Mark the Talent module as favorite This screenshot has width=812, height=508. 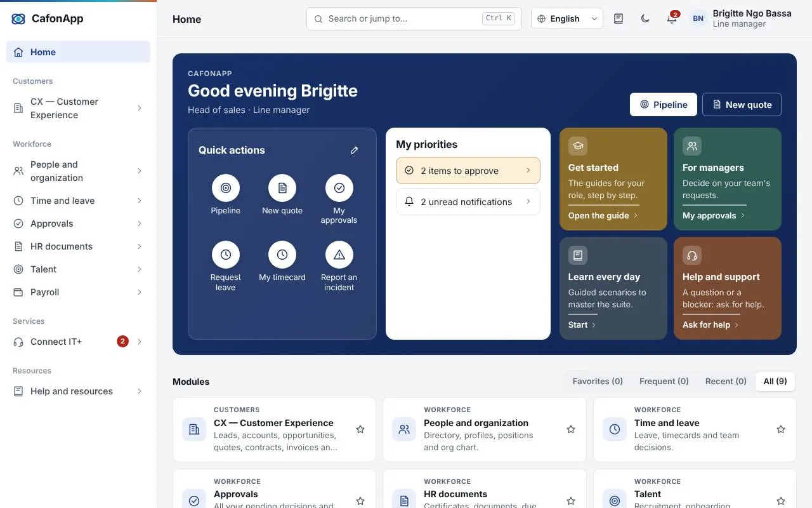click(x=781, y=501)
